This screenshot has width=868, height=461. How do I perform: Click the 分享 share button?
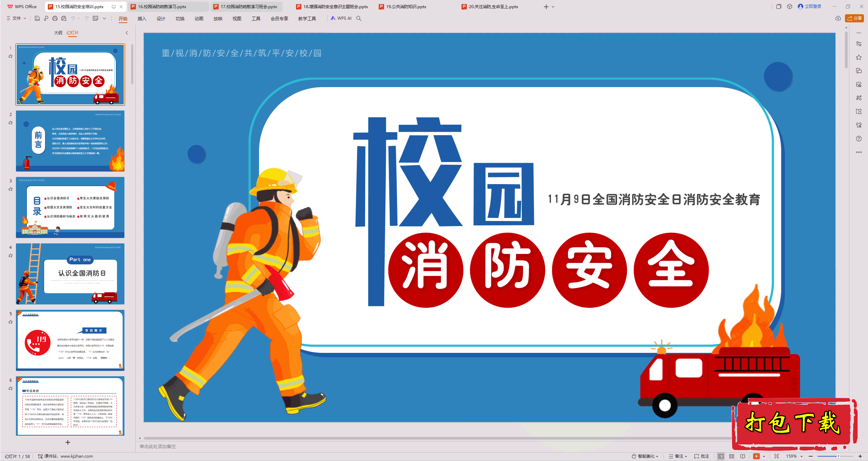point(854,18)
